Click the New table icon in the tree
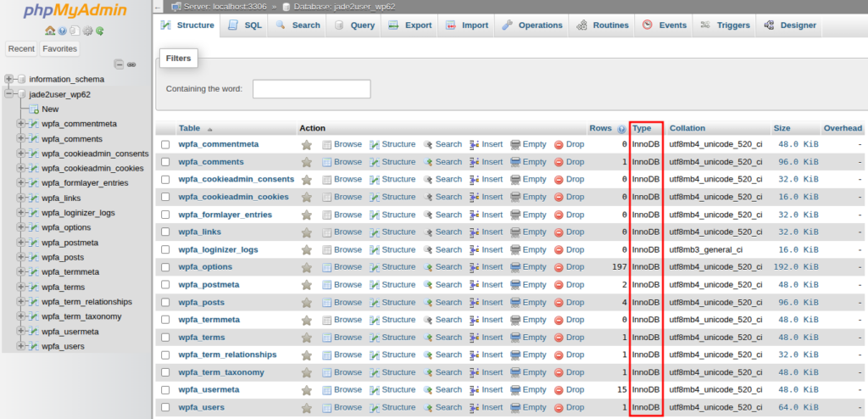The width and height of the screenshot is (868, 419). pos(34,109)
